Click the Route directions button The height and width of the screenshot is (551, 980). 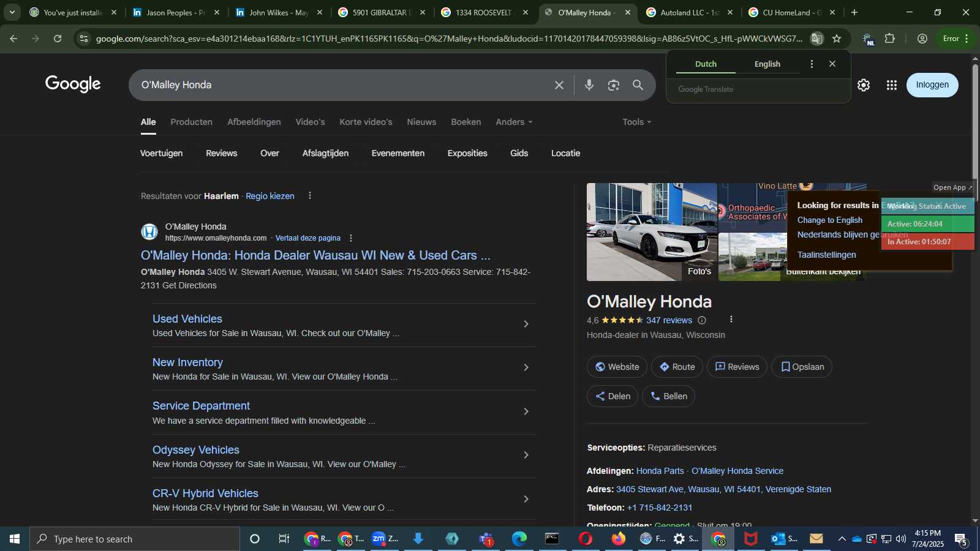[x=677, y=367]
